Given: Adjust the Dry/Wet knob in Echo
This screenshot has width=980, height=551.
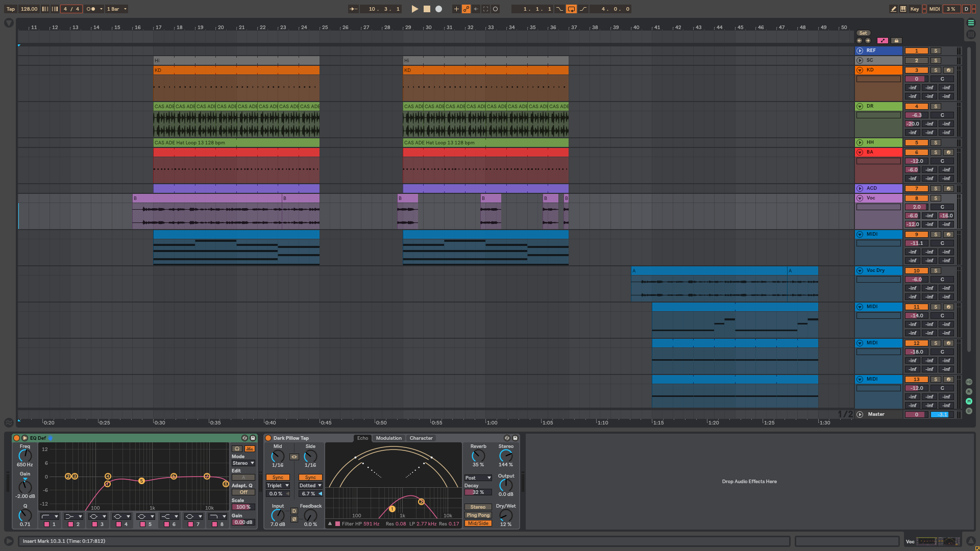Looking at the screenshot, I should click(505, 515).
